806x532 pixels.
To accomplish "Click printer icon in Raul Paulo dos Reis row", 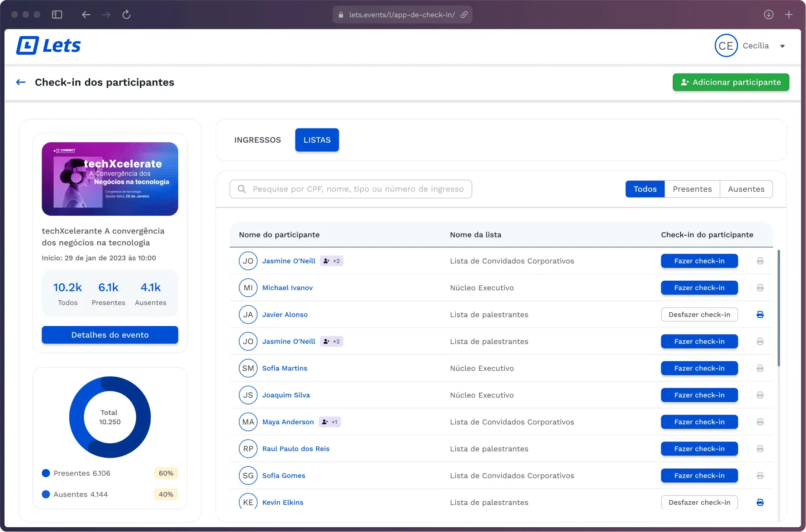I will [x=760, y=449].
